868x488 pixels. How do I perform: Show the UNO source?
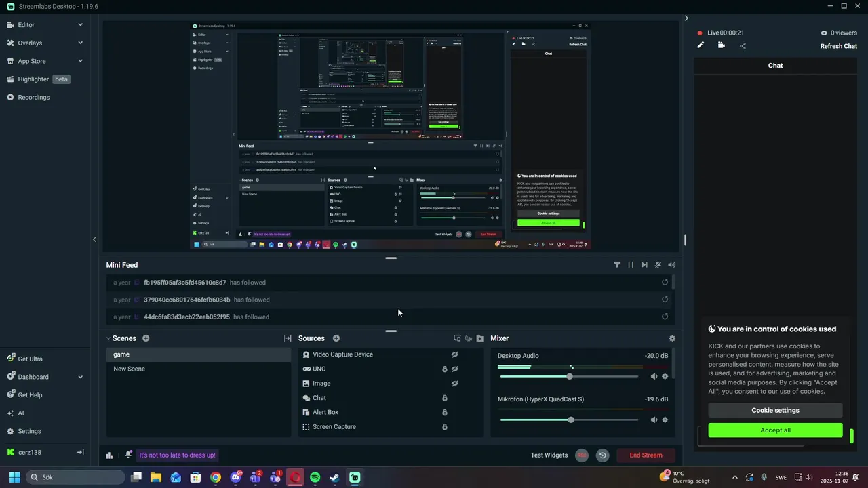[455, 369]
